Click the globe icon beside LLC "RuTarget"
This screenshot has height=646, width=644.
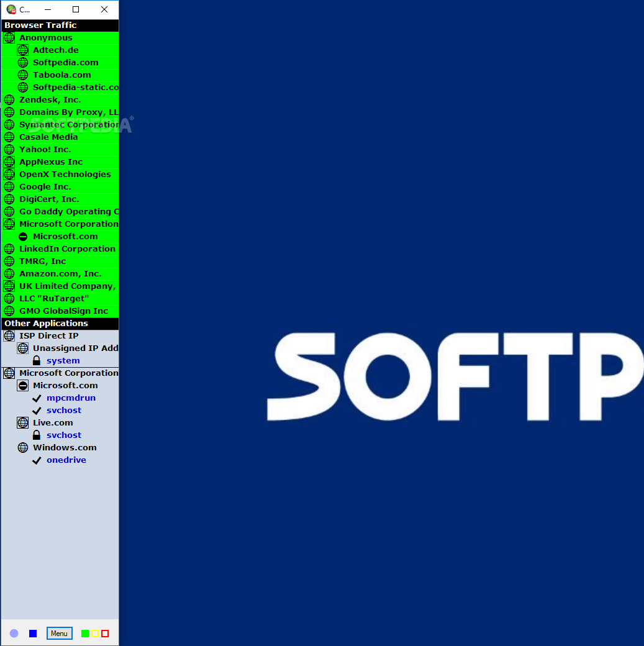coord(9,299)
